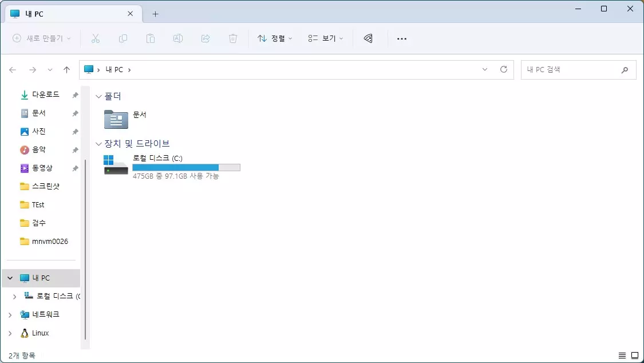Click the C: drive usage bar
Image resolution: width=644 pixels, height=363 pixels.
[x=186, y=168]
